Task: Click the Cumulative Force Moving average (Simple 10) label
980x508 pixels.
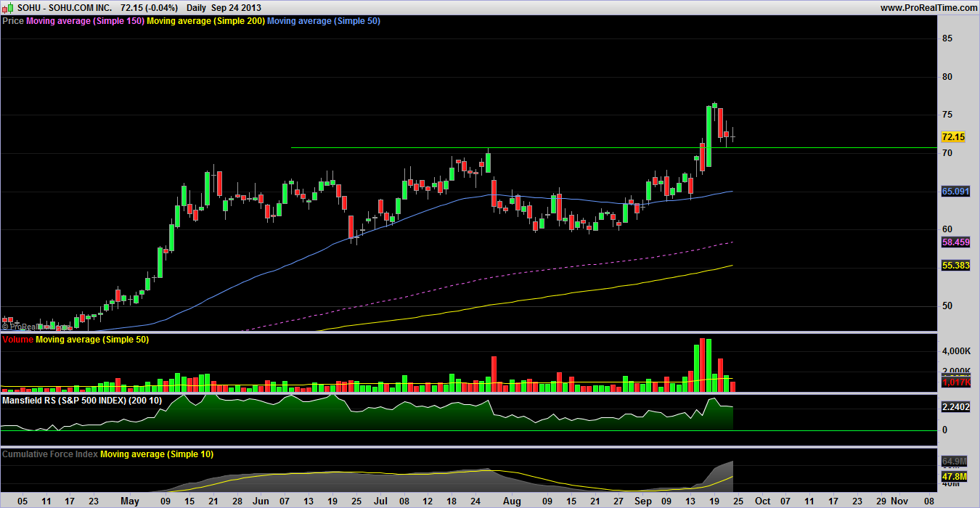Action: [x=157, y=454]
